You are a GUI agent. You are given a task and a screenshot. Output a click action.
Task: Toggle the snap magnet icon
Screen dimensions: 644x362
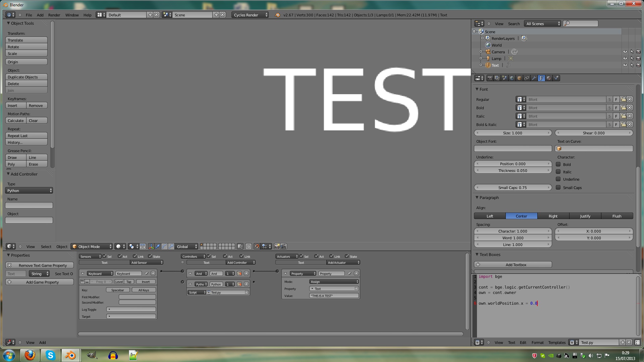click(x=257, y=246)
